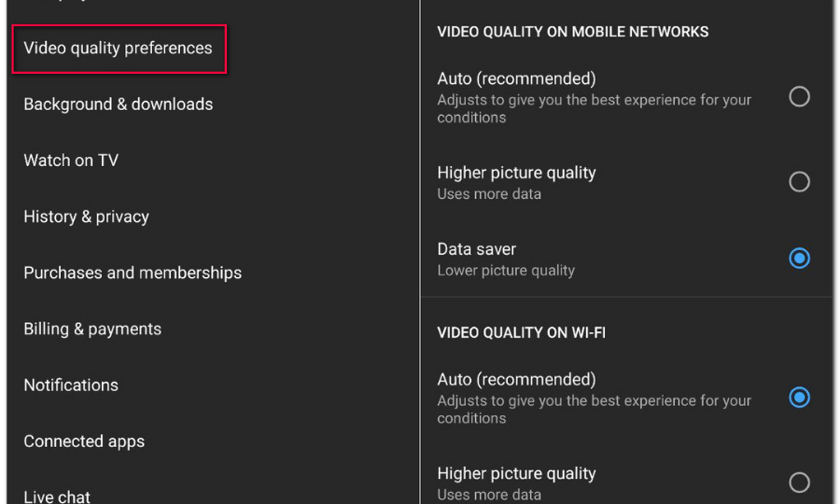Screen dimensions: 840x504
Task: Select Auto radio for Wi-Fi
Action: click(799, 398)
